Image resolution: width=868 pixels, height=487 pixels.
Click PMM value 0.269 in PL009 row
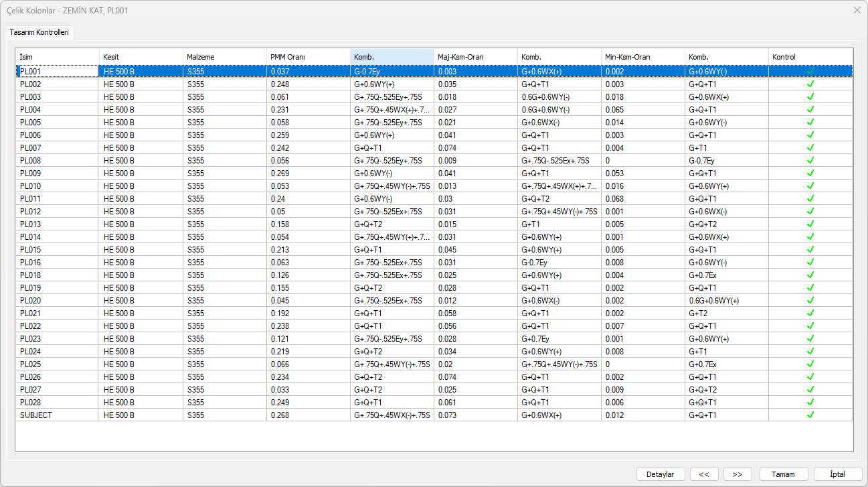tap(280, 173)
